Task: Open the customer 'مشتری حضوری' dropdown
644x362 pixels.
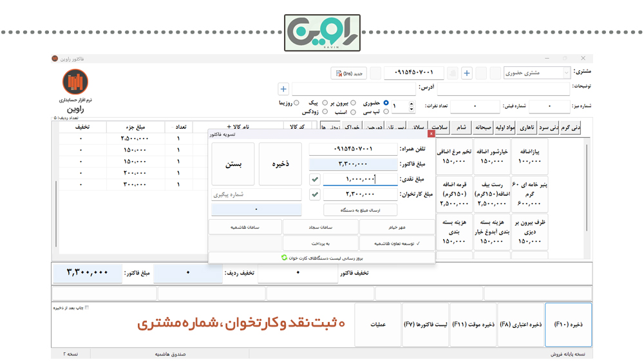Action: point(567,73)
